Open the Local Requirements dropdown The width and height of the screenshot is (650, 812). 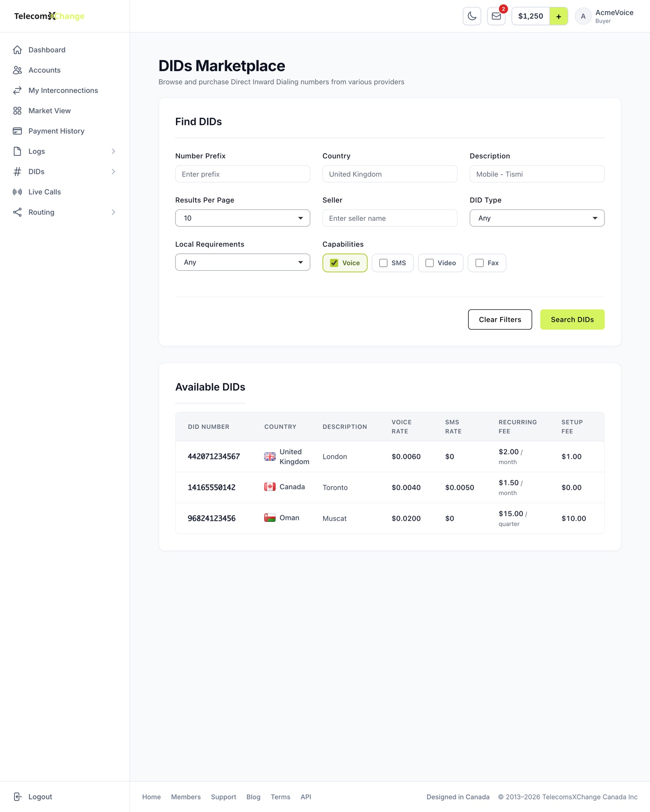(243, 262)
